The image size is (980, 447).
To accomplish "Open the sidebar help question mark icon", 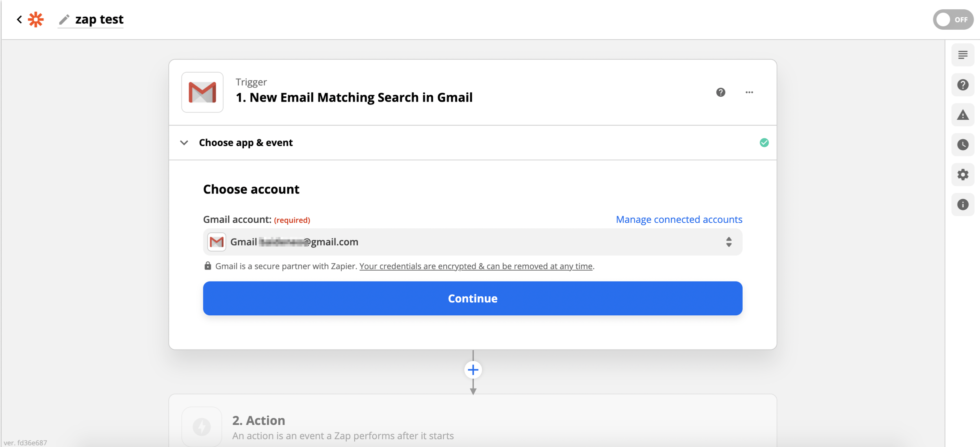I will coord(963,85).
